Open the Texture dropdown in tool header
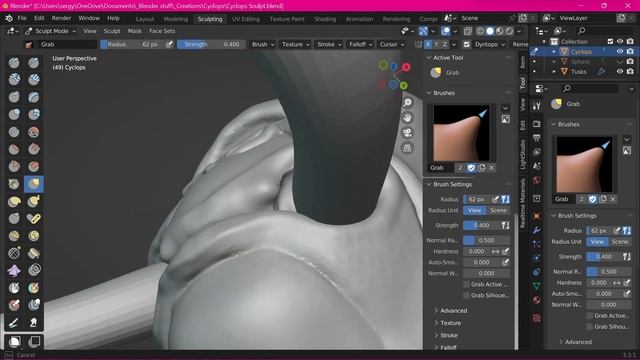This screenshot has width=640, height=360. (x=296, y=44)
